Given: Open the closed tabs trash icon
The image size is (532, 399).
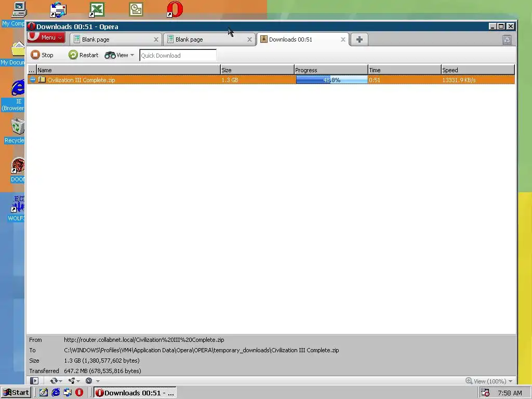Looking at the screenshot, I should tap(507, 39).
